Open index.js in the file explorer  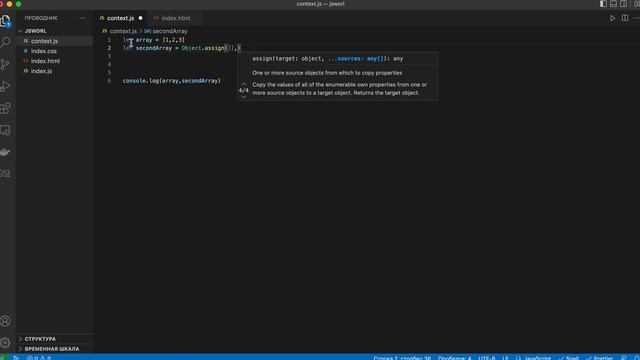click(x=41, y=71)
